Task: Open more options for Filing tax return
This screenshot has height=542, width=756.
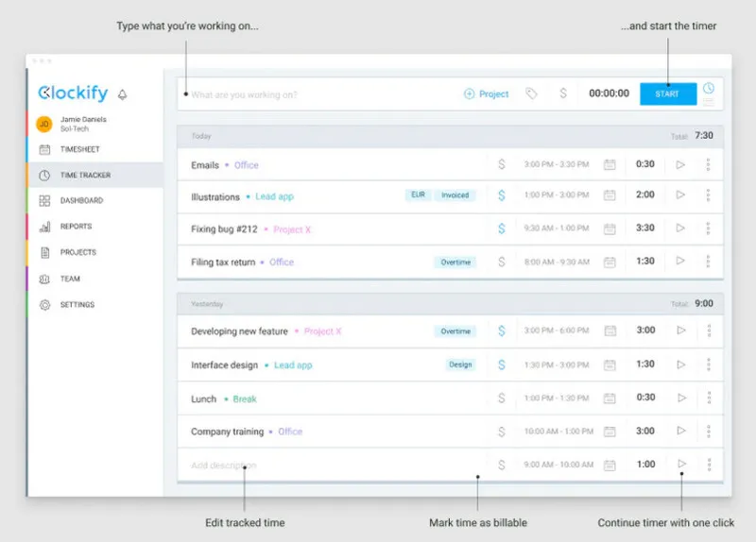Action: click(708, 262)
